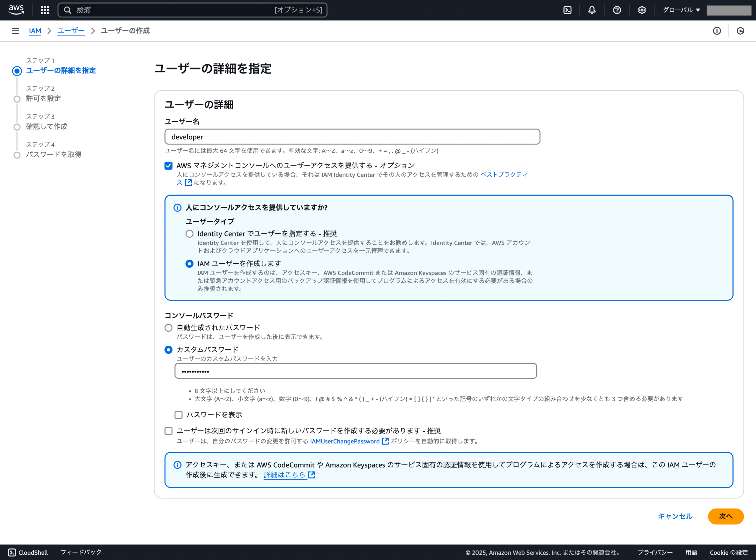Screen dimensions: 756x560
Task: Open the info panel icon
Action: tap(717, 31)
